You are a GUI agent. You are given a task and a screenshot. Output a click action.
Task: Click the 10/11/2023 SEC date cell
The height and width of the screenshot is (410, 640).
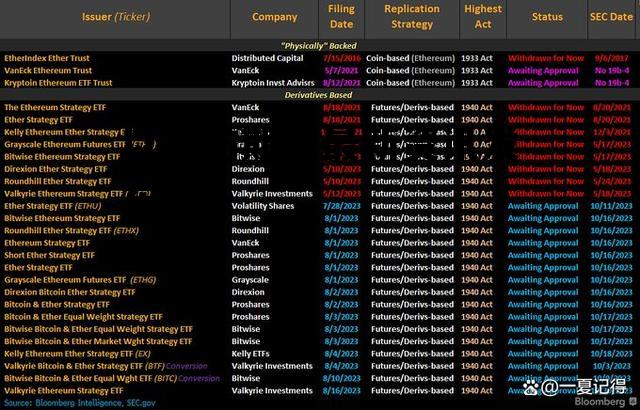(x=611, y=206)
